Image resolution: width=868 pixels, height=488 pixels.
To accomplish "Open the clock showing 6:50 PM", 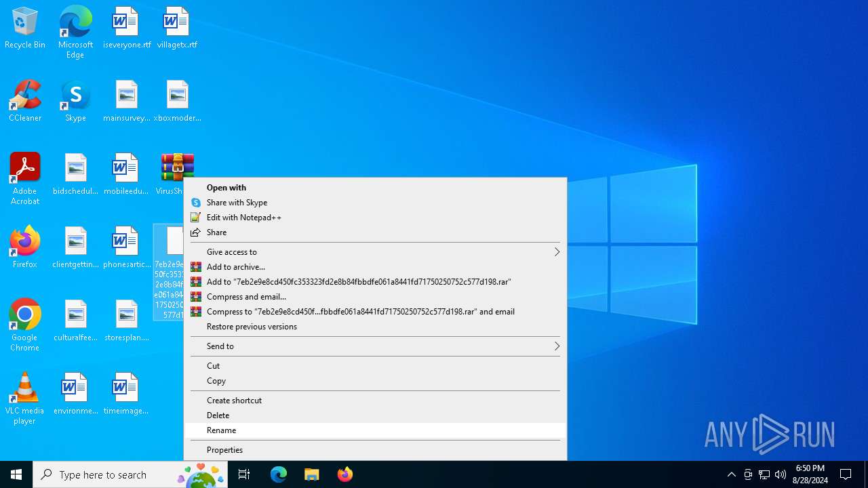I will [810, 474].
